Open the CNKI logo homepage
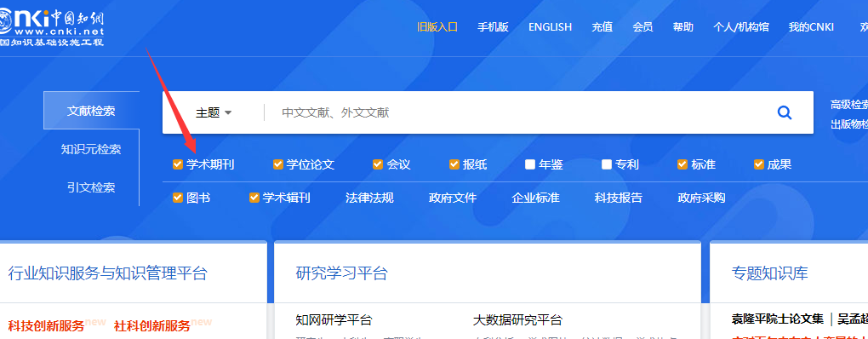This screenshot has height=339, width=868. 51,28
